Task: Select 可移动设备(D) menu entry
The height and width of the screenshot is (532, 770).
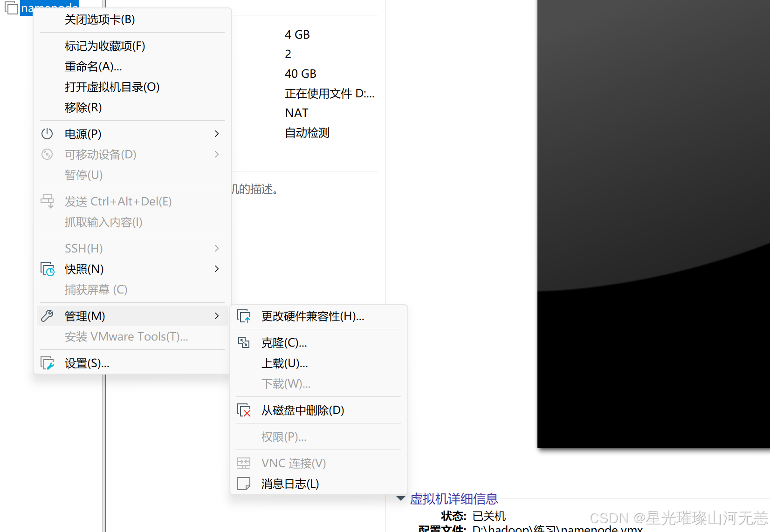Action: [x=132, y=155]
